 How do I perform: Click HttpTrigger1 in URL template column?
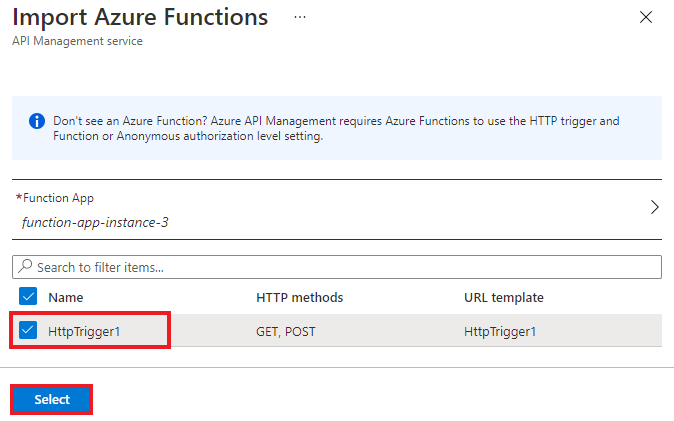500,332
